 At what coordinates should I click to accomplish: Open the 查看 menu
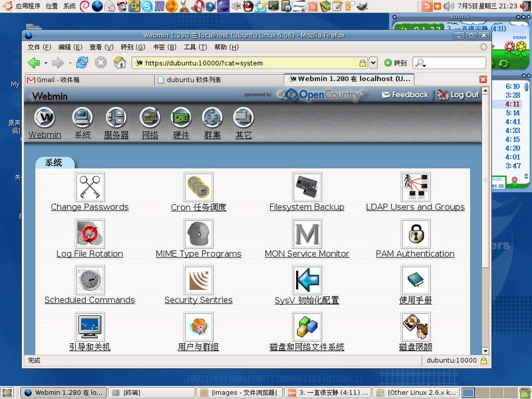pyautogui.click(x=102, y=47)
